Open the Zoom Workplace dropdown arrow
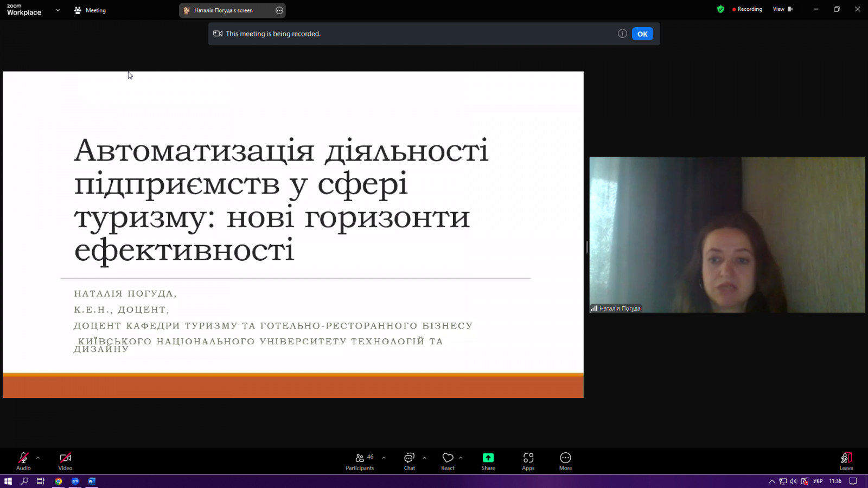 58,10
